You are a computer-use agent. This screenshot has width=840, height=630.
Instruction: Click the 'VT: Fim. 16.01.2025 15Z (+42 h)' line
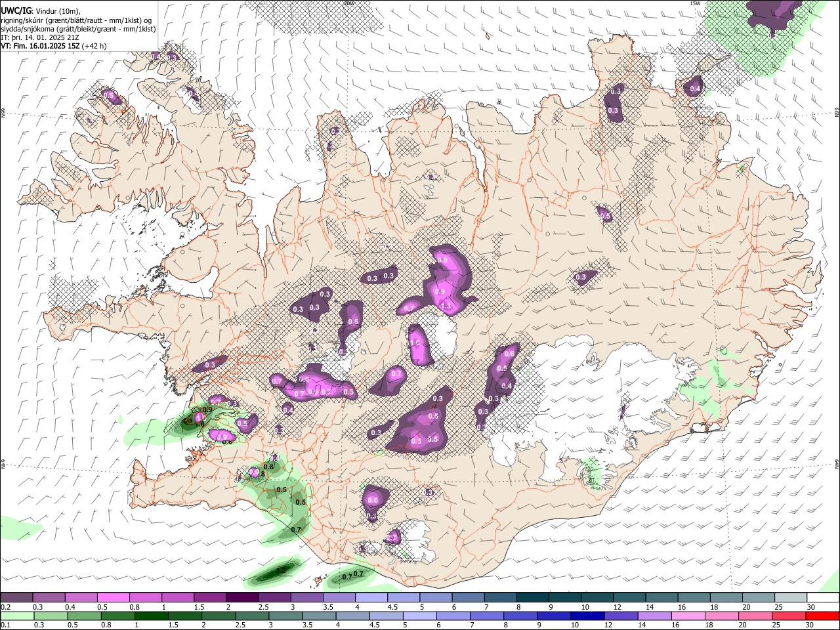(x=54, y=46)
